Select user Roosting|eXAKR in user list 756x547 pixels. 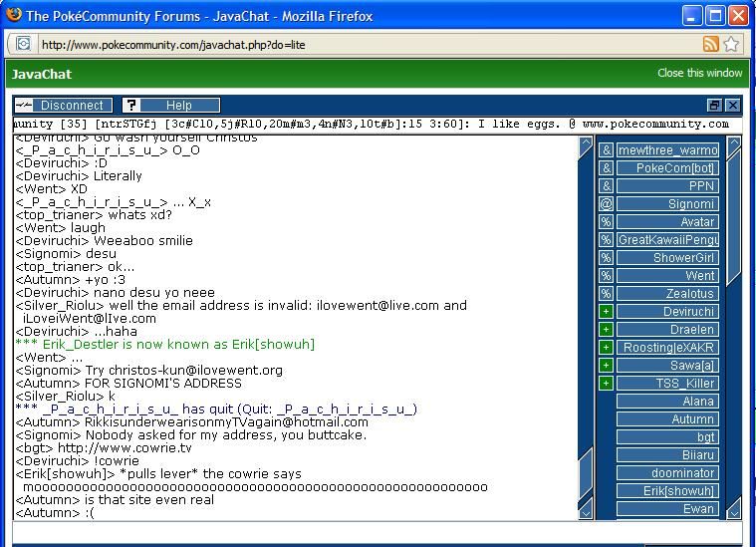click(667, 348)
